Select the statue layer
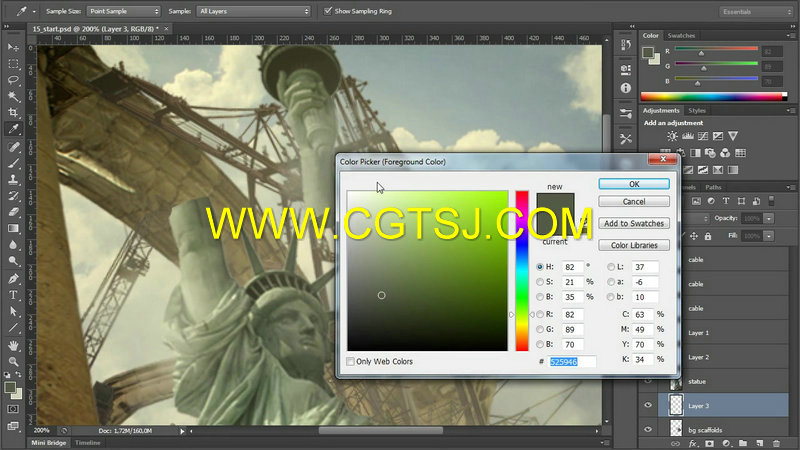This screenshot has width=800, height=450. coord(723,381)
